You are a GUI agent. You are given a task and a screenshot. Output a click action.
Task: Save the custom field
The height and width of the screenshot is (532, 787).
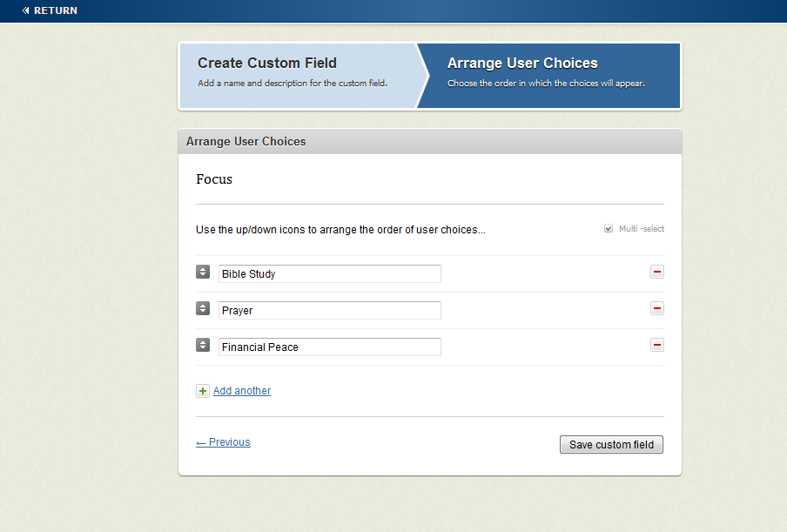coord(611,445)
